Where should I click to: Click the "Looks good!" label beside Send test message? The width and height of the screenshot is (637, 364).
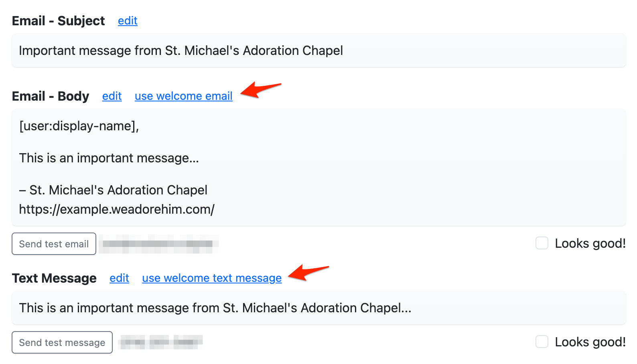tap(590, 342)
